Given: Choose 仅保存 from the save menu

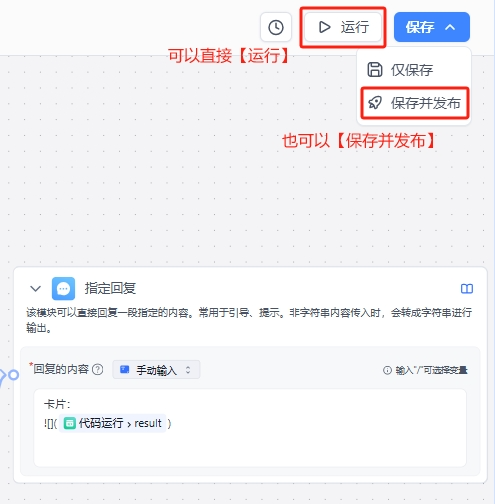Looking at the screenshot, I should coord(414,70).
